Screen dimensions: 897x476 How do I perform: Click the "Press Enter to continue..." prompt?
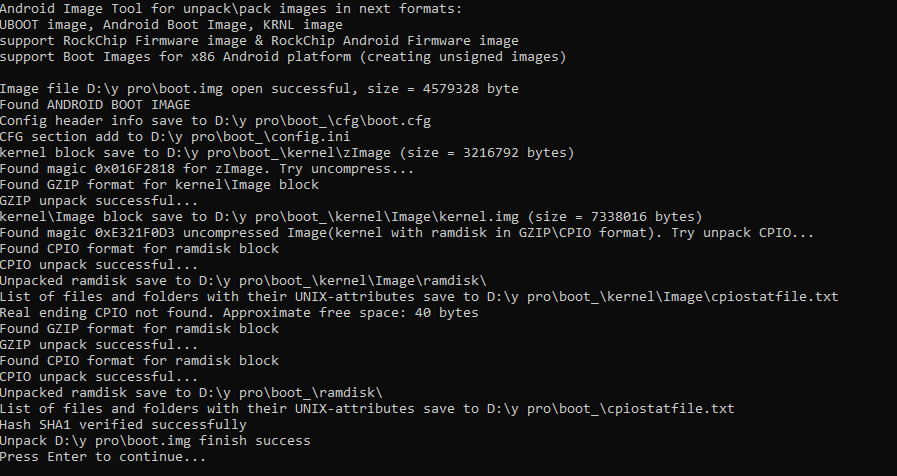point(103,456)
